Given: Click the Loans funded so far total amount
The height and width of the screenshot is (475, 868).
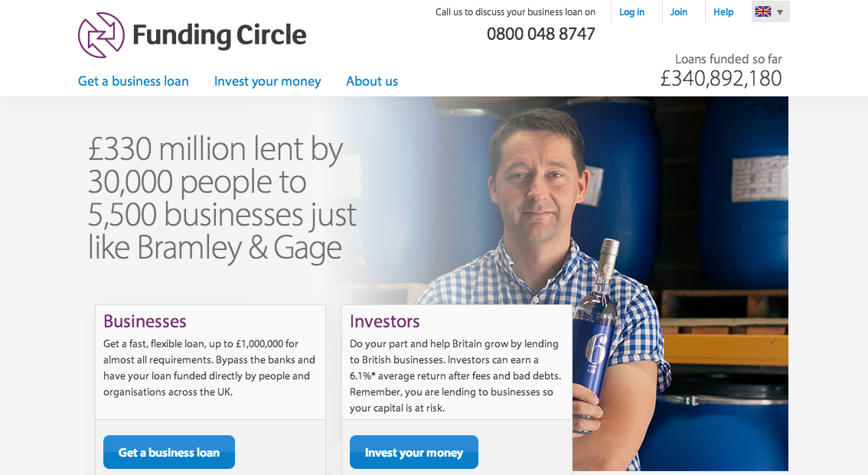Looking at the screenshot, I should (721, 79).
